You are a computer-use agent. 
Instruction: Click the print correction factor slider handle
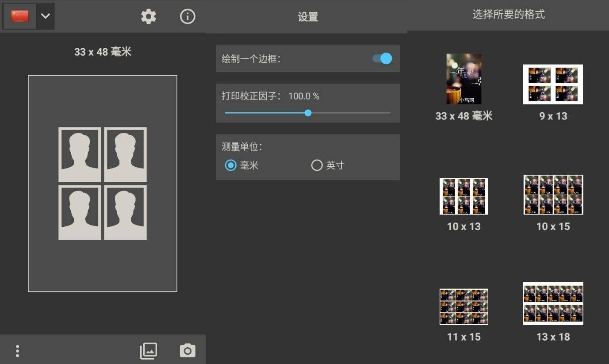tap(308, 113)
